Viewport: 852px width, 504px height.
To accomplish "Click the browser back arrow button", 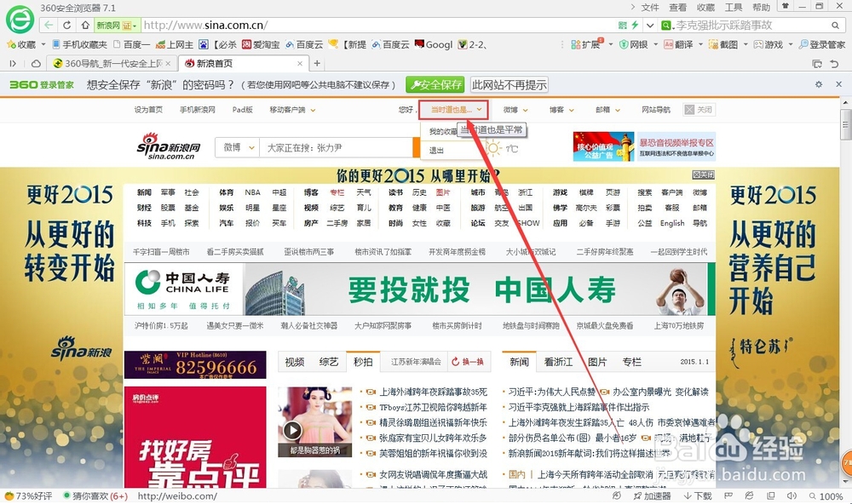I will (49, 25).
